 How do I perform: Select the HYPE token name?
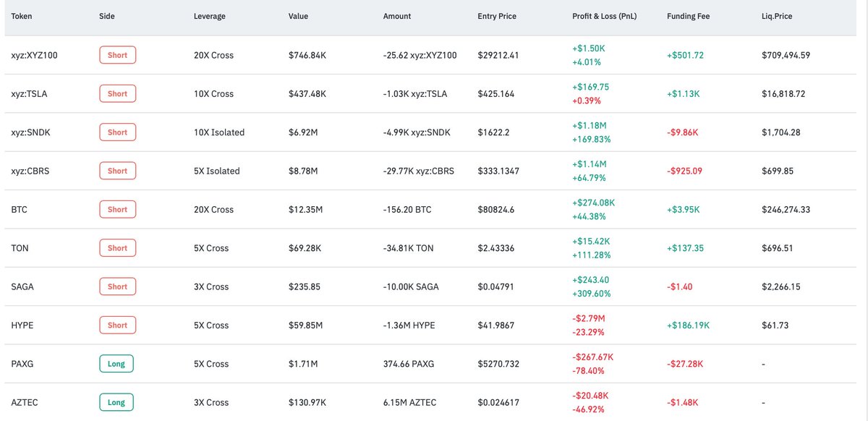click(22, 325)
